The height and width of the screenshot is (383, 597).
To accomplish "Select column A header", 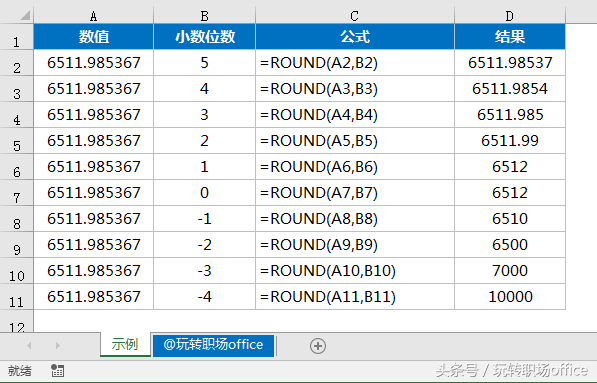I will point(93,16).
